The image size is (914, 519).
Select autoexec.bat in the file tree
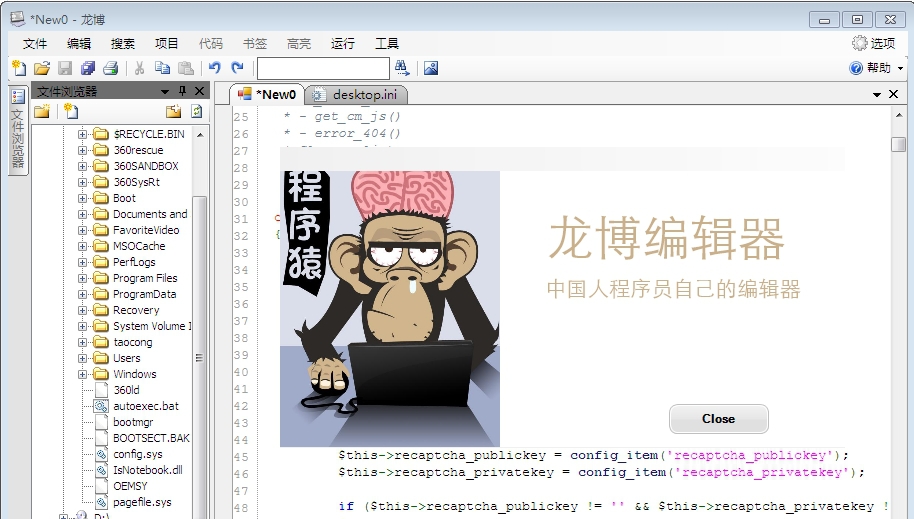pos(146,406)
